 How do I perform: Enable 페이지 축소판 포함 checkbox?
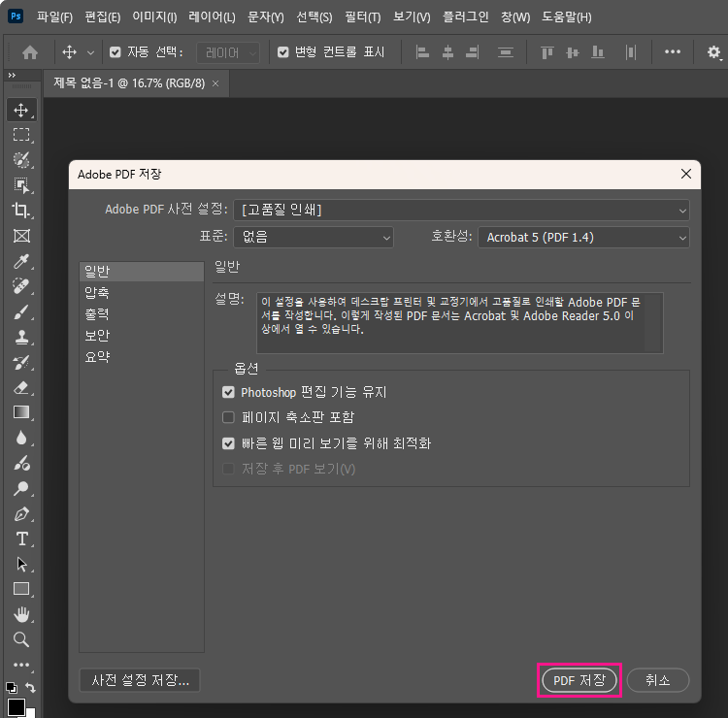(229, 418)
